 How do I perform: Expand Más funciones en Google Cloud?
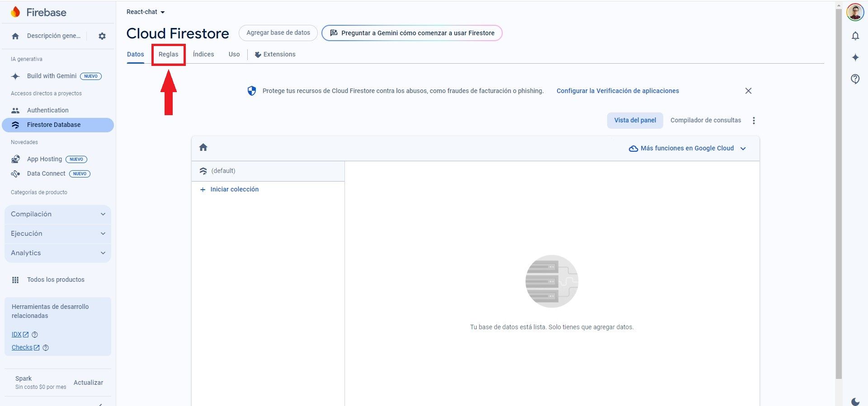pyautogui.click(x=687, y=149)
